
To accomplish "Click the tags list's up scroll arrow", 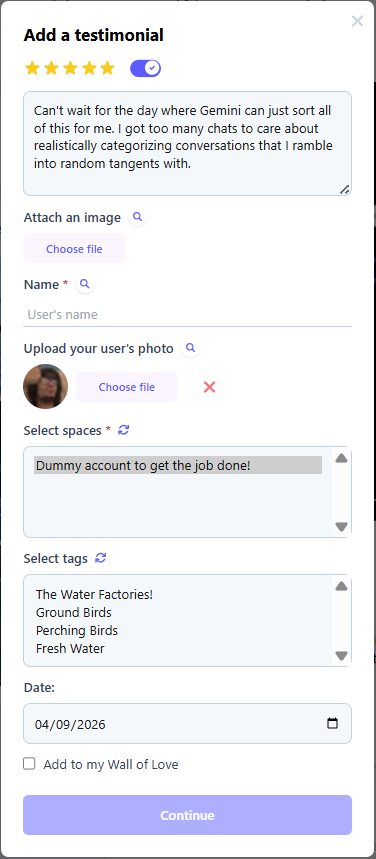I will tap(341, 586).
